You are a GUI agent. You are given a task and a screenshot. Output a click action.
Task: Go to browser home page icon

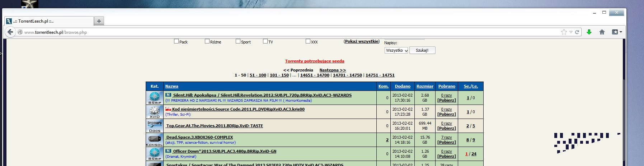pos(602,32)
